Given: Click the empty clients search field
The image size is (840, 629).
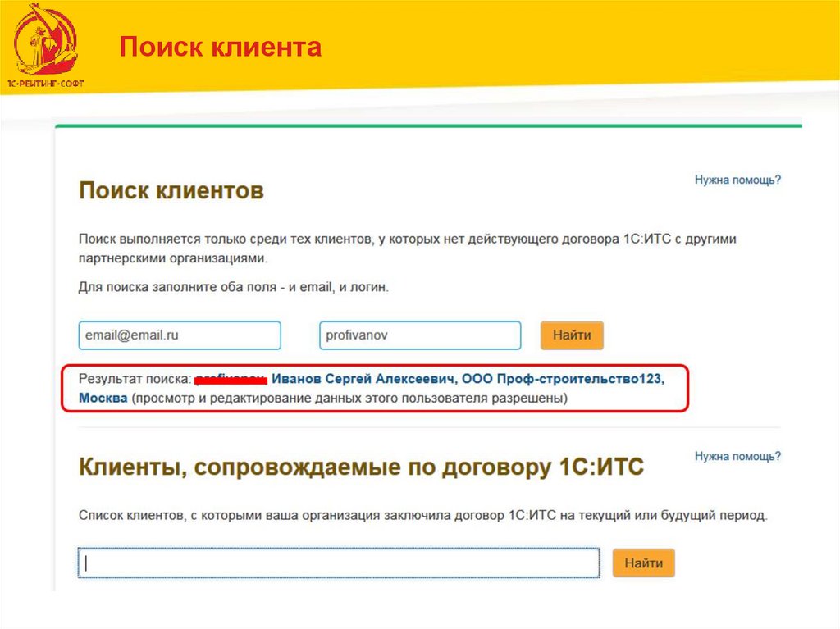Looking at the screenshot, I should [x=339, y=563].
